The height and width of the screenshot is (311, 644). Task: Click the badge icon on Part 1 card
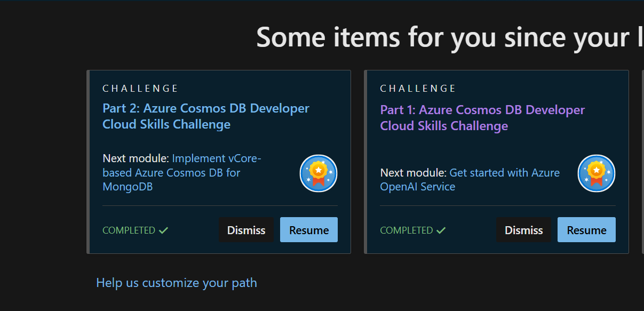coord(597,173)
